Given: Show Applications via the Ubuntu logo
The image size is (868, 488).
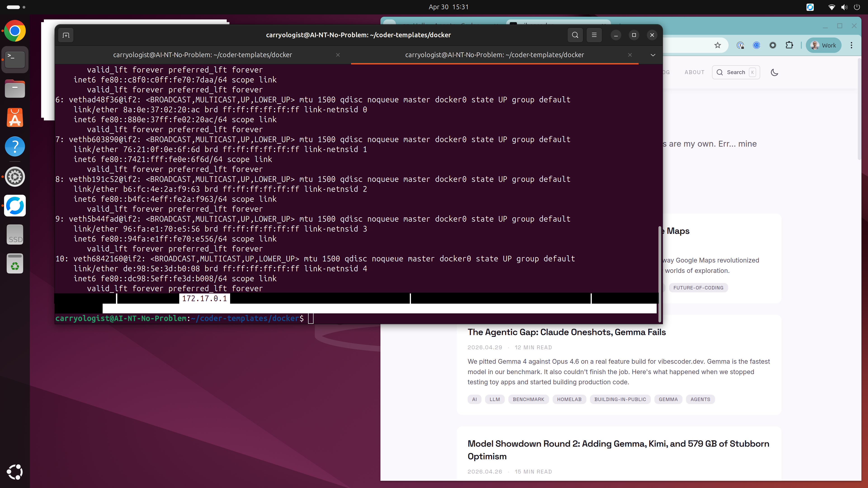Looking at the screenshot, I should 15,472.
